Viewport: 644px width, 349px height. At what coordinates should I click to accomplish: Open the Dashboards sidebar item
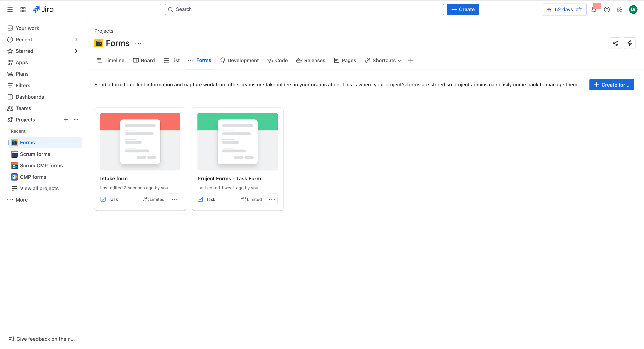[30, 97]
